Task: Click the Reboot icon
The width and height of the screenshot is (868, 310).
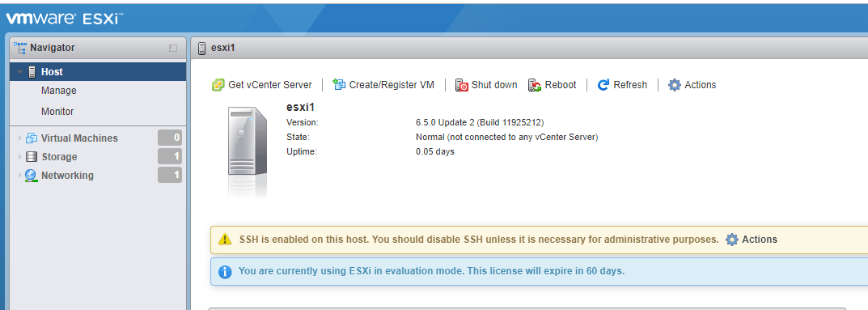Action: pyautogui.click(x=535, y=85)
